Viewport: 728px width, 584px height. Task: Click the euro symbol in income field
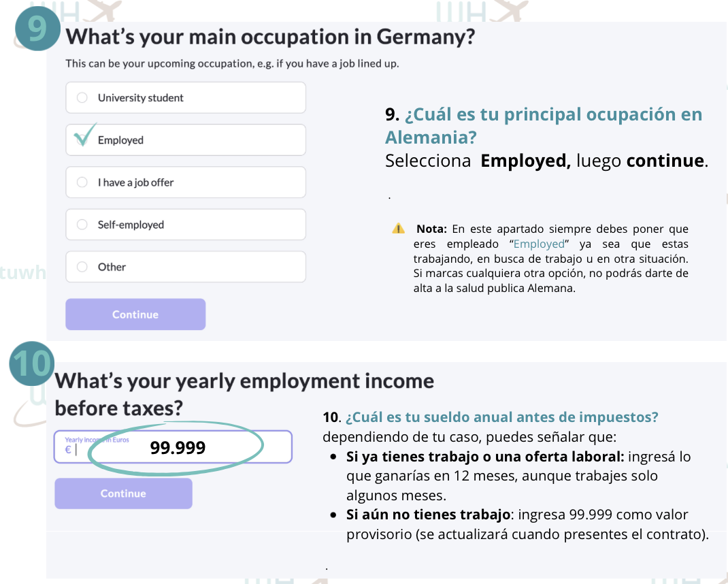tap(68, 449)
